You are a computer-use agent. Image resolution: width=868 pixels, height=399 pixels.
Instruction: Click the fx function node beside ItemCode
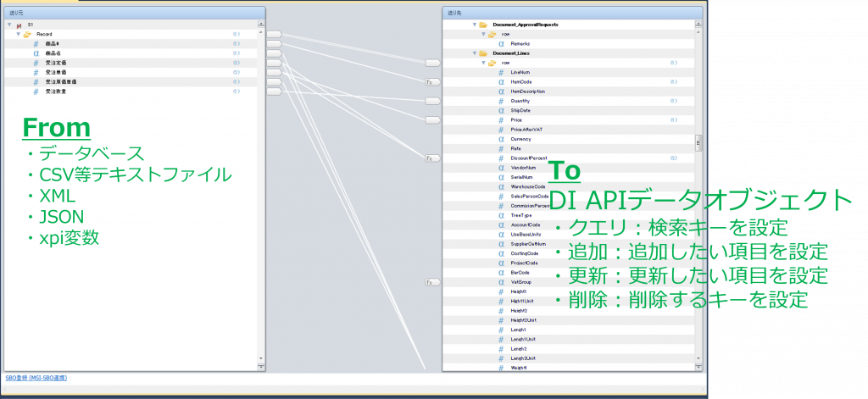[431, 82]
